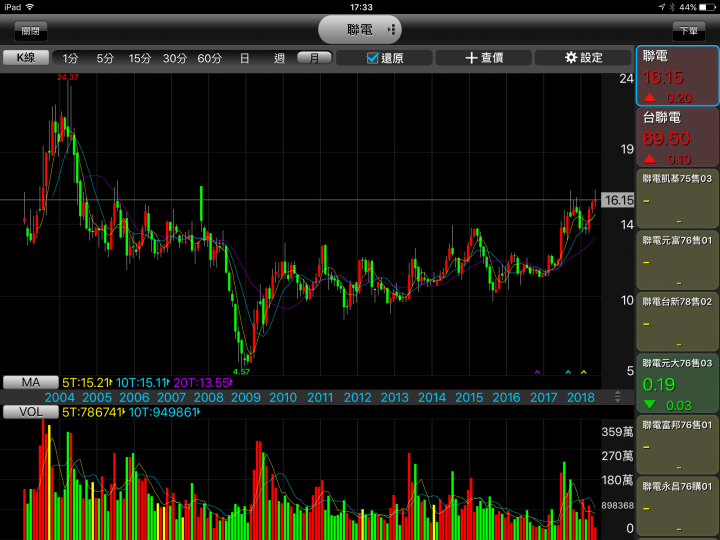
Task: Tap the purple 20T moving-average arrow marker
Action: pos(537,372)
